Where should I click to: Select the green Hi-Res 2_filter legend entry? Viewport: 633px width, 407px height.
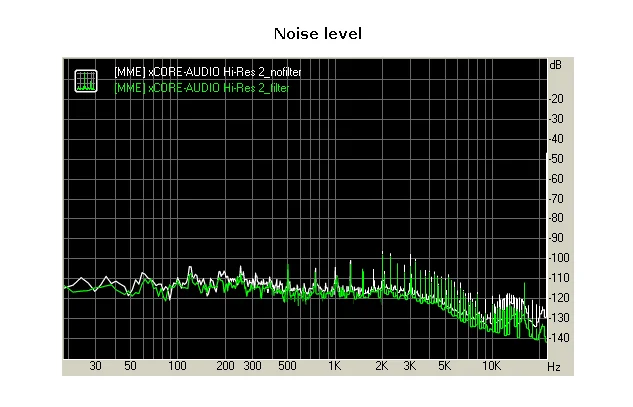(201, 88)
